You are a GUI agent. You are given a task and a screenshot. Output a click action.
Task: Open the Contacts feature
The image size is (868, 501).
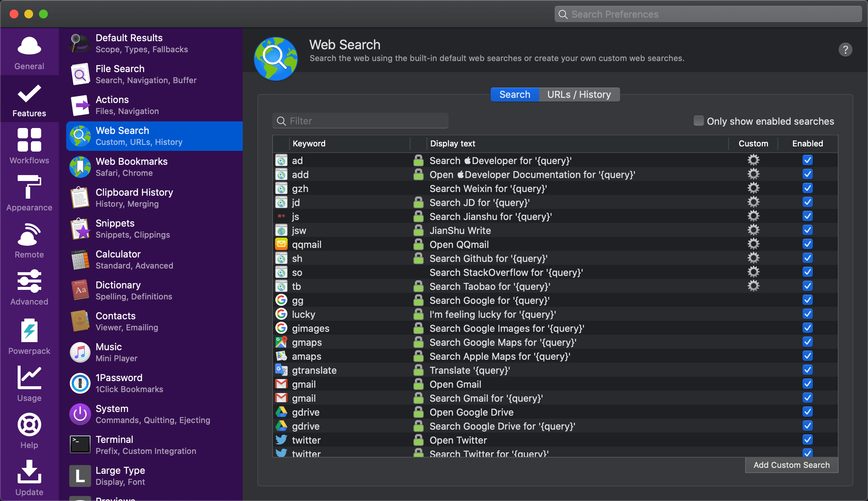[154, 321]
